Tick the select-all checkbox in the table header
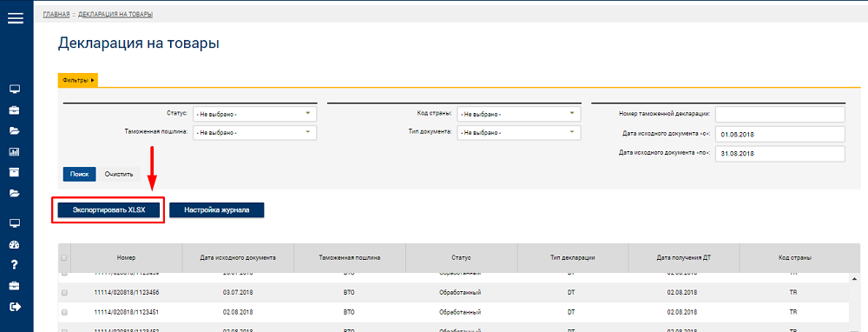Screen dimensions: 868x332 (63, 258)
